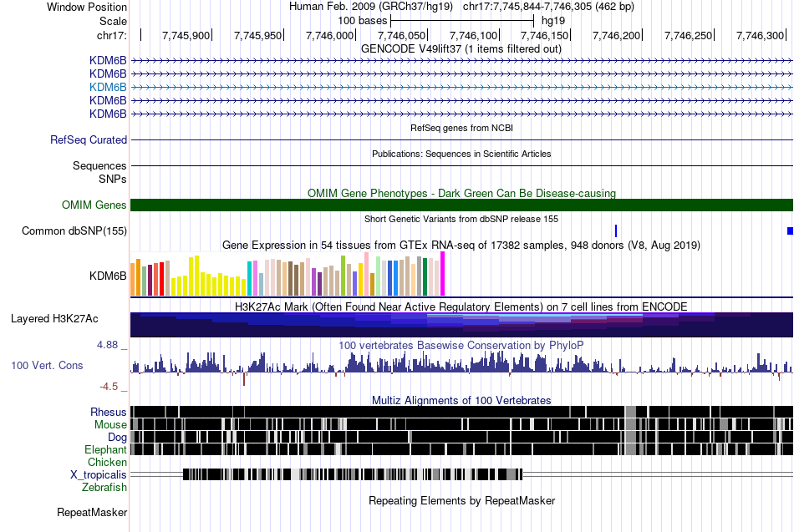The width and height of the screenshot is (794, 532).
Task: Click the SNPs track label
Action: point(113,179)
